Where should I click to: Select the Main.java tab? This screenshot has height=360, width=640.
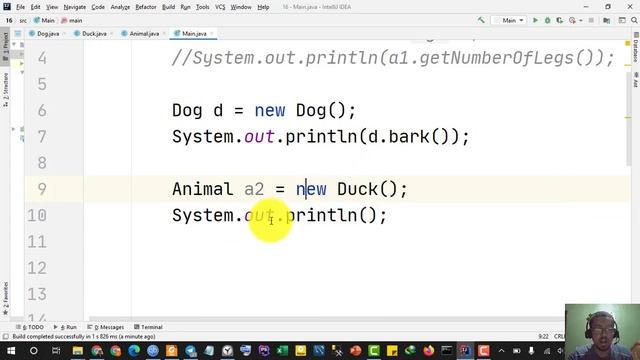point(194,33)
